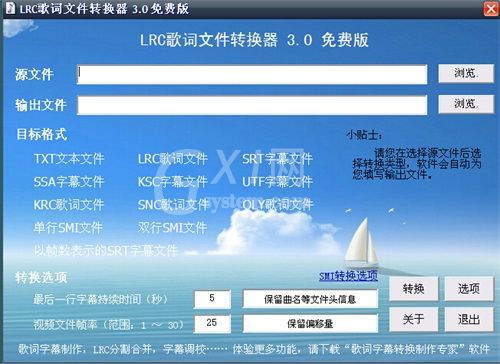Select KRC歌词文件 target format
Screen dimensions: 500x364
pyautogui.click(x=69, y=205)
